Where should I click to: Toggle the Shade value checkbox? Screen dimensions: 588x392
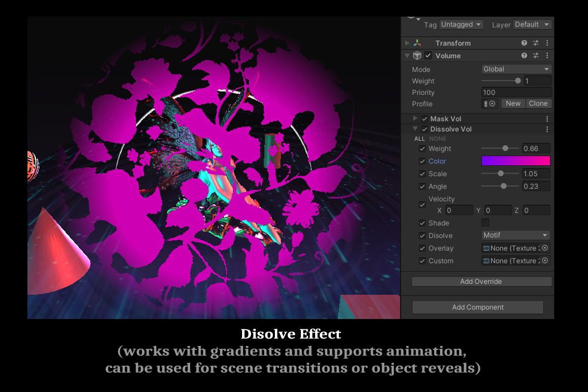click(x=485, y=222)
